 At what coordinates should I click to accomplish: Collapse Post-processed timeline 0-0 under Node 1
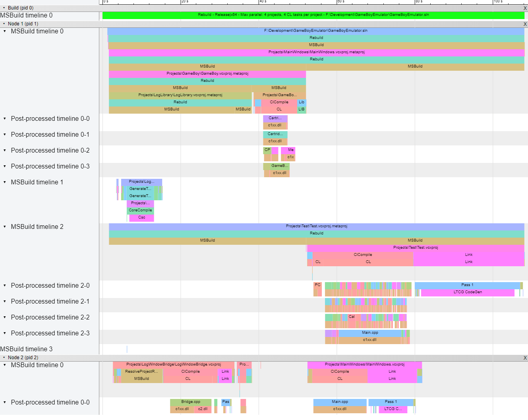point(4,118)
